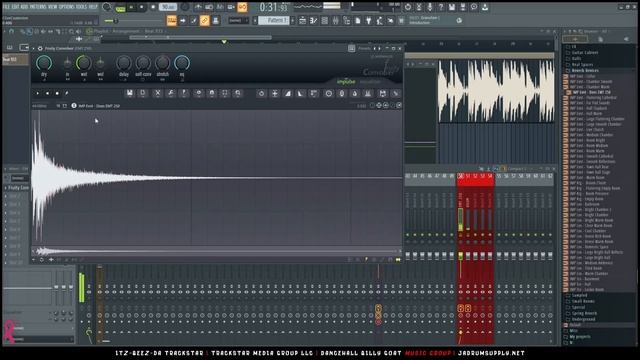Expand the Halls folder in browser
The width and height of the screenshot is (640, 360).
pos(576,58)
